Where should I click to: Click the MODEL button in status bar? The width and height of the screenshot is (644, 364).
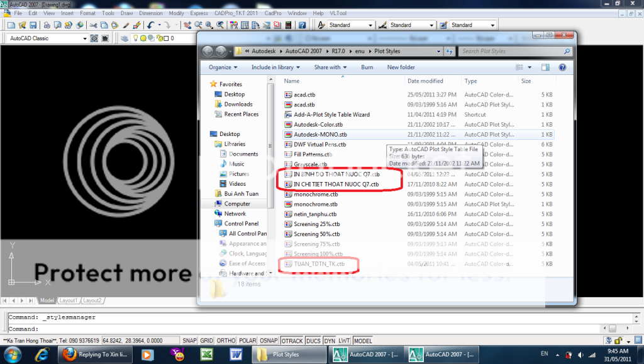363,341
